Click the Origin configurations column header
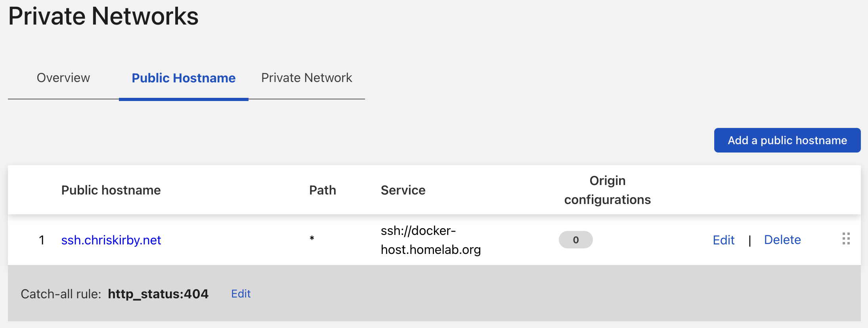 point(607,190)
